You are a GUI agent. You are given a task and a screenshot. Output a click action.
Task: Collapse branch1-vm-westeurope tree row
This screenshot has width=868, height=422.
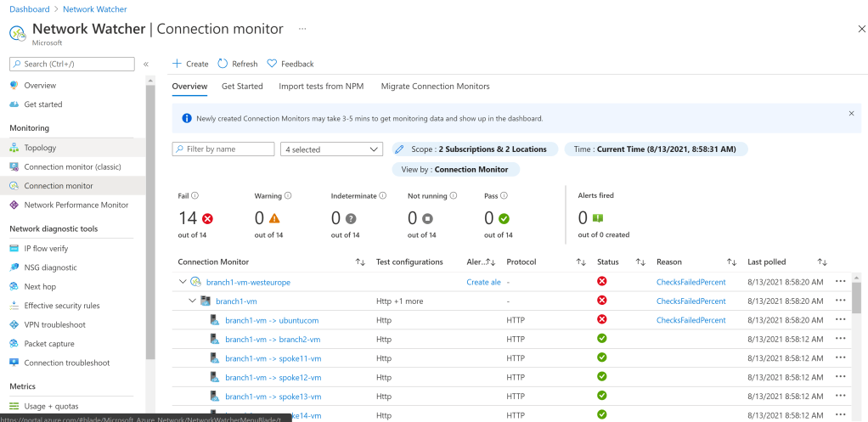(x=183, y=282)
